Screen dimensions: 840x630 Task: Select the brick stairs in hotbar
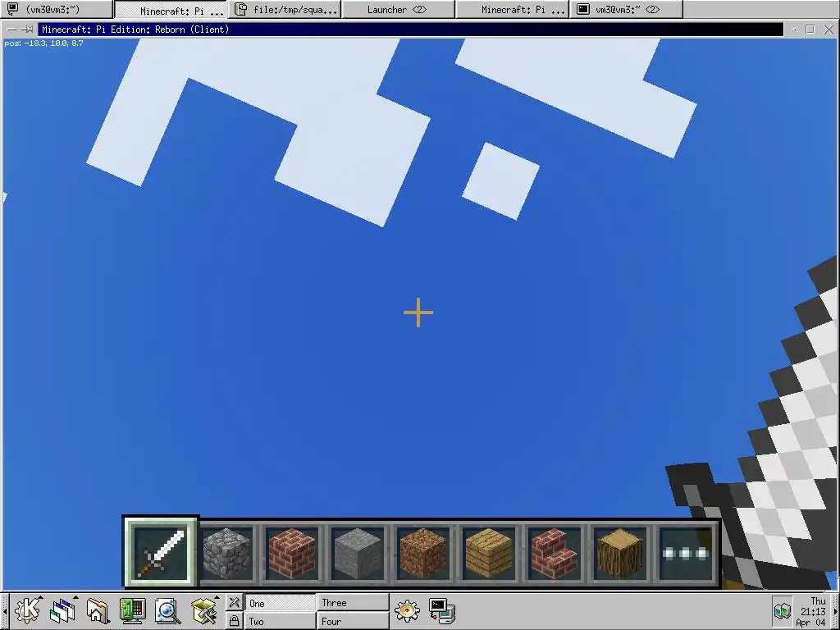point(554,554)
